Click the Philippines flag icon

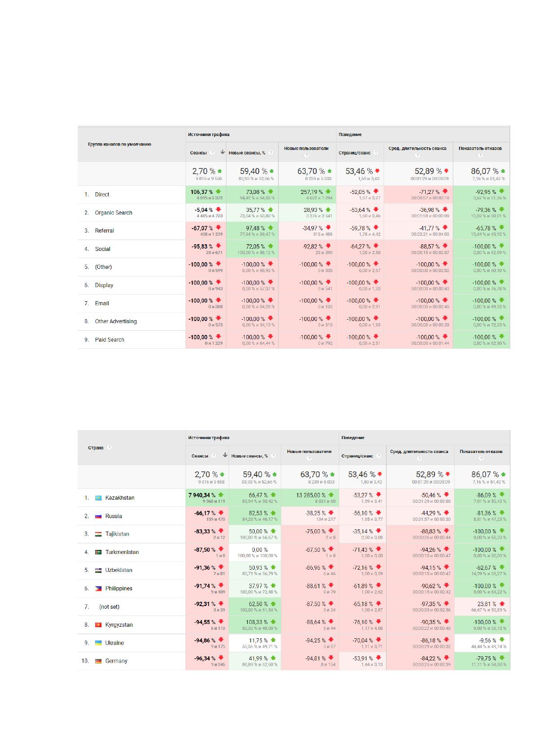coord(98,589)
